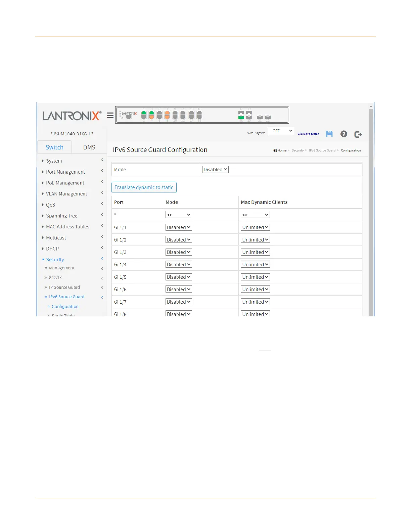Click the page's vertical scrollbar
The image size is (411, 532).
(371, 212)
